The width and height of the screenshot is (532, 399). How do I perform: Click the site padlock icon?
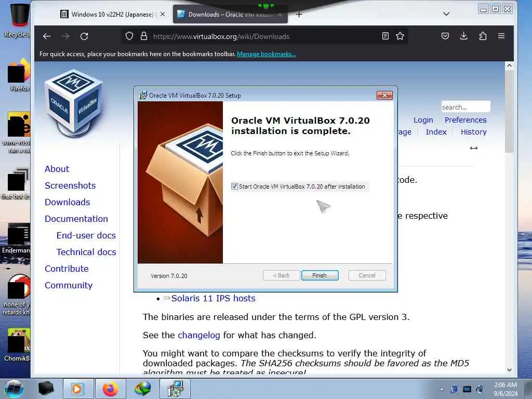pyautogui.click(x=144, y=36)
